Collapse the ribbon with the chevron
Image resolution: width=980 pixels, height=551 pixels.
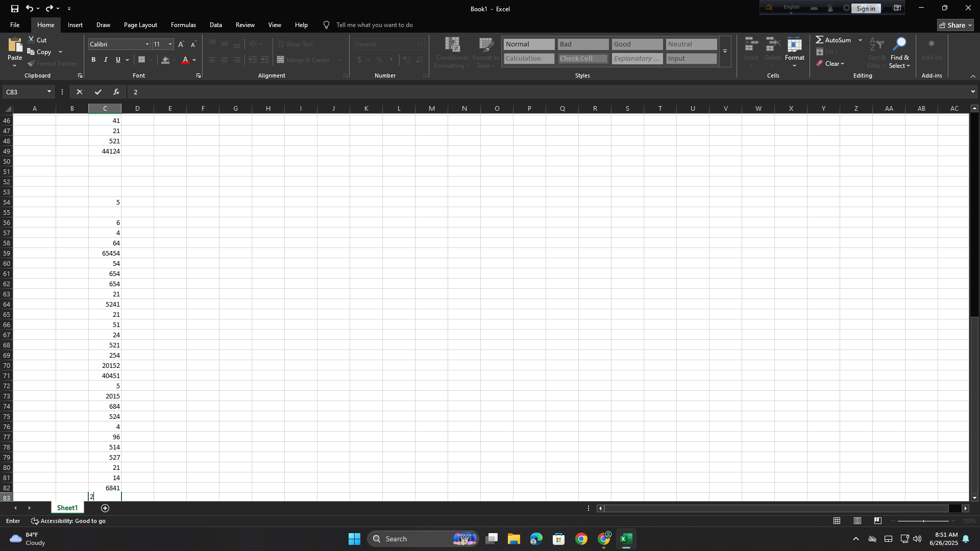973,76
